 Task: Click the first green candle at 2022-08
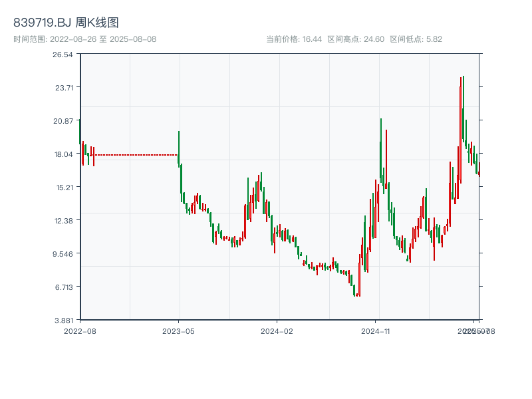(80, 132)
